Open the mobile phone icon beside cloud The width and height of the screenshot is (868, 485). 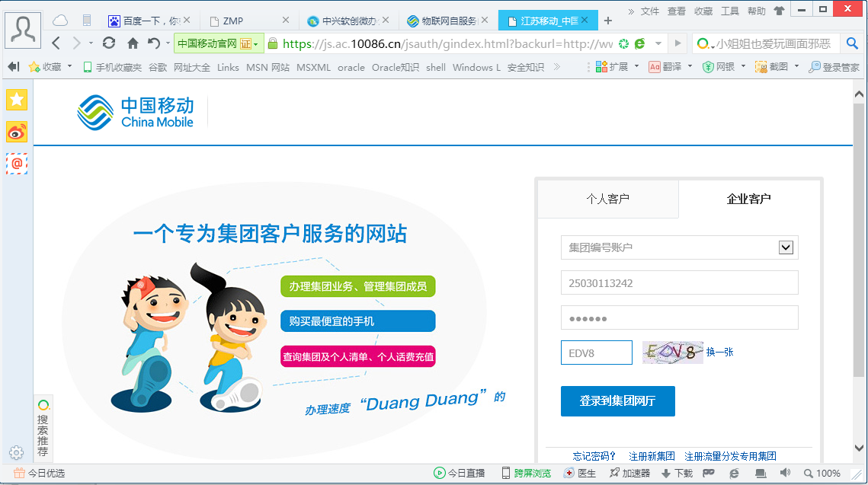[87, 21]
